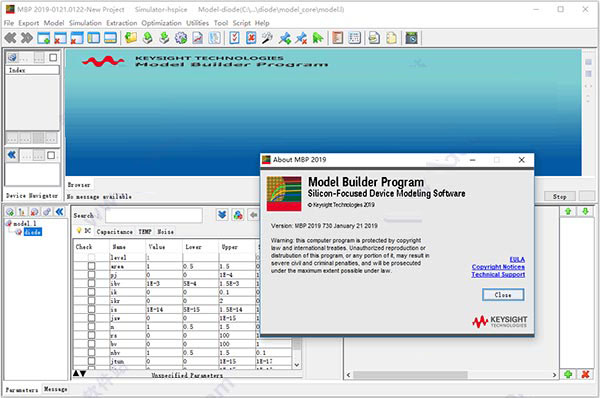Screen dimensions: 600x398
Task: Switch to the TEMP parameter tab
Action: click(x=145, y=232)
